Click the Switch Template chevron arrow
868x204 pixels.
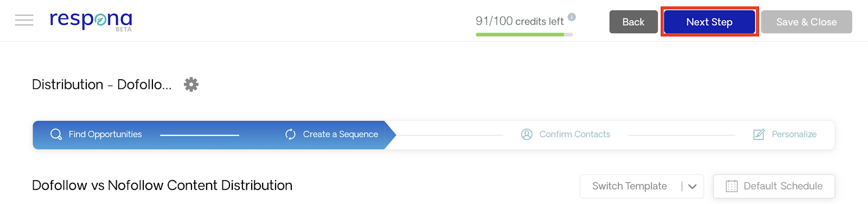[x=692, y=187]
